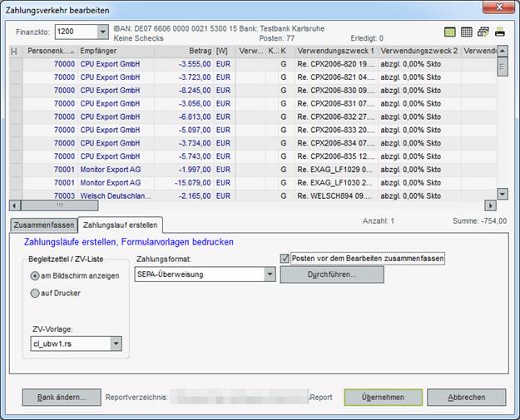Click the Re. EXAG_LF1030 purpose cell

336,183
